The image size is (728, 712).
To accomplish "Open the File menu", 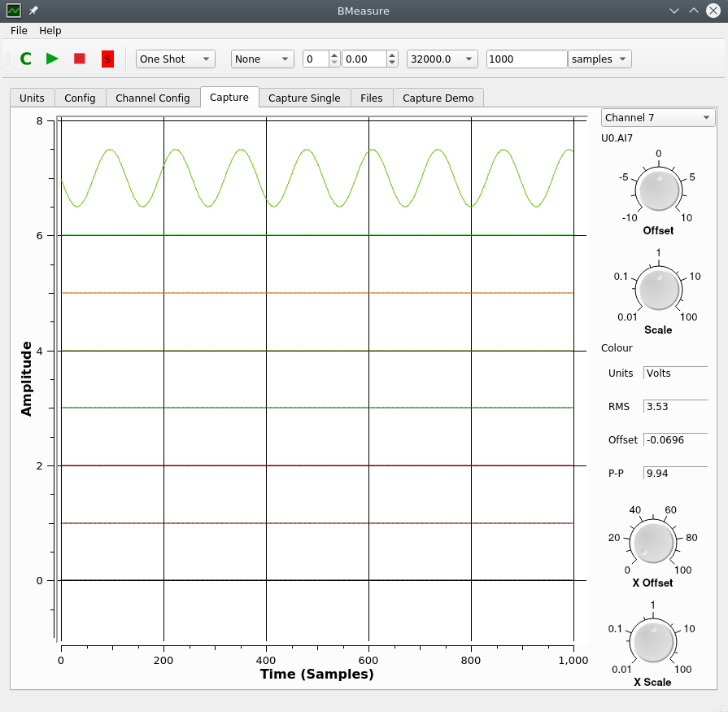I will (18, 30).
